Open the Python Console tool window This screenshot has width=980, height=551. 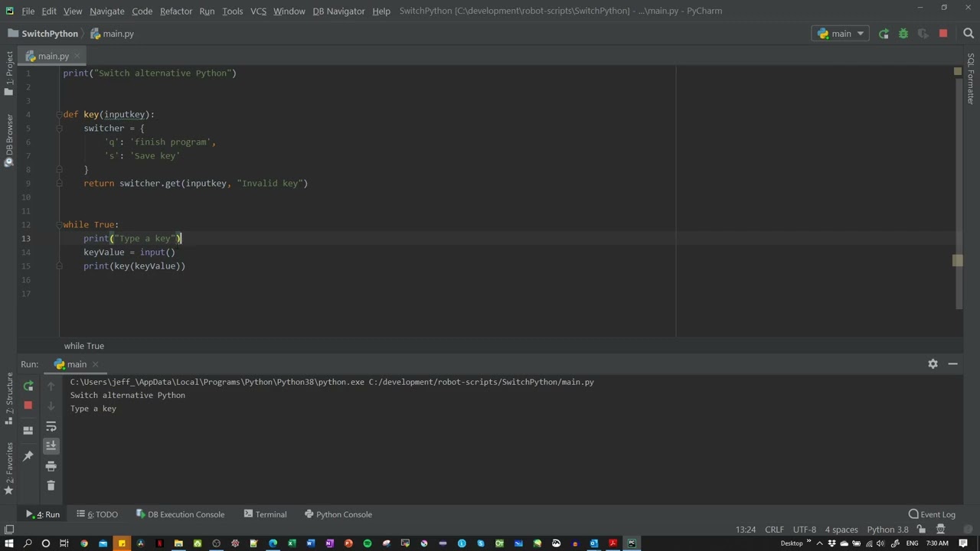pos(338,514)
